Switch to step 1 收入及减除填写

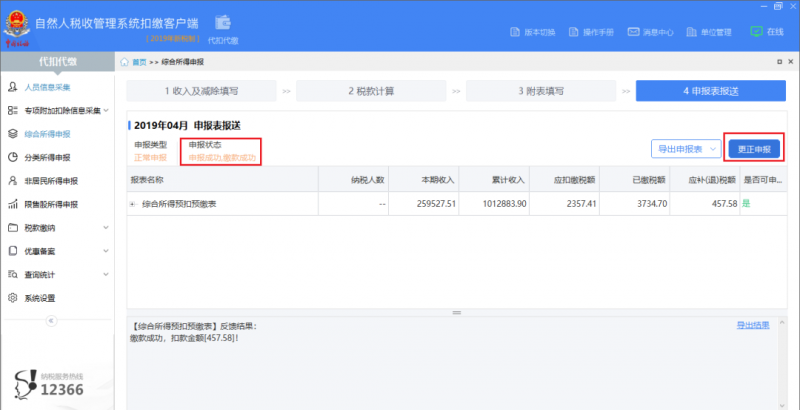click(201, 91)
